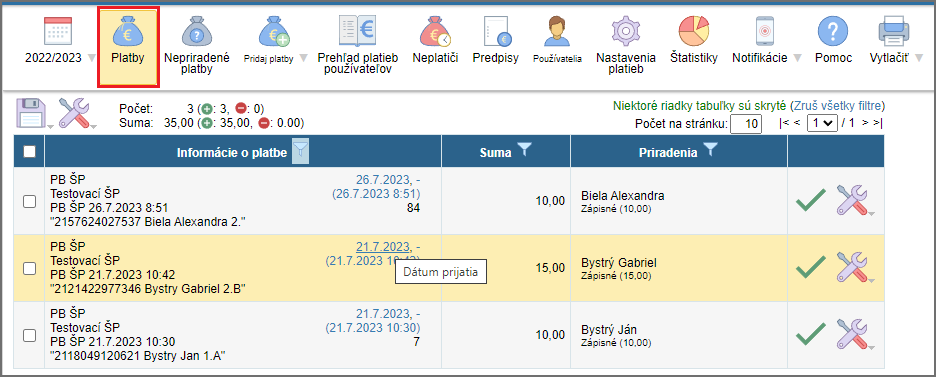Screen dimensions: 936x377
Task: Click green checkmark for Biela Alexandra payment
Action: coord(811,200)
